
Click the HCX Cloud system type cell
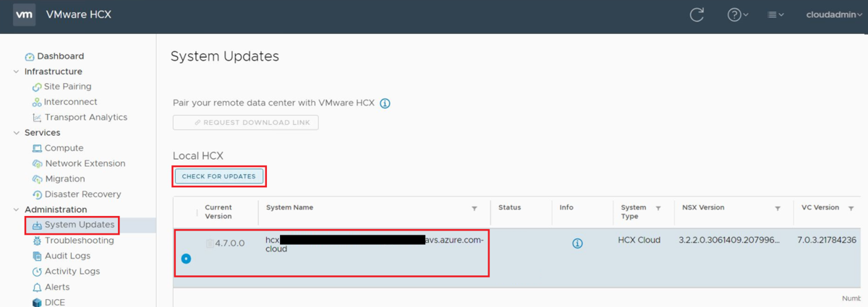(639, 240)
